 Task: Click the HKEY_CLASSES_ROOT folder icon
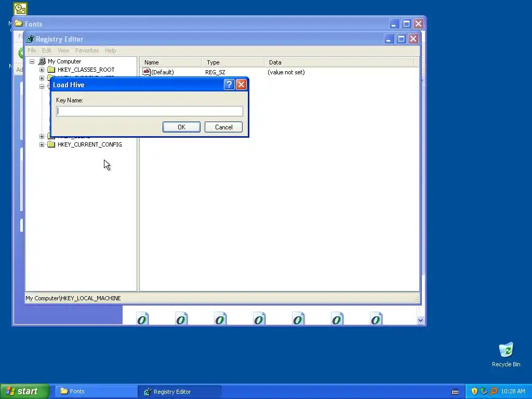pyautogui.click(x=51, y=70)
